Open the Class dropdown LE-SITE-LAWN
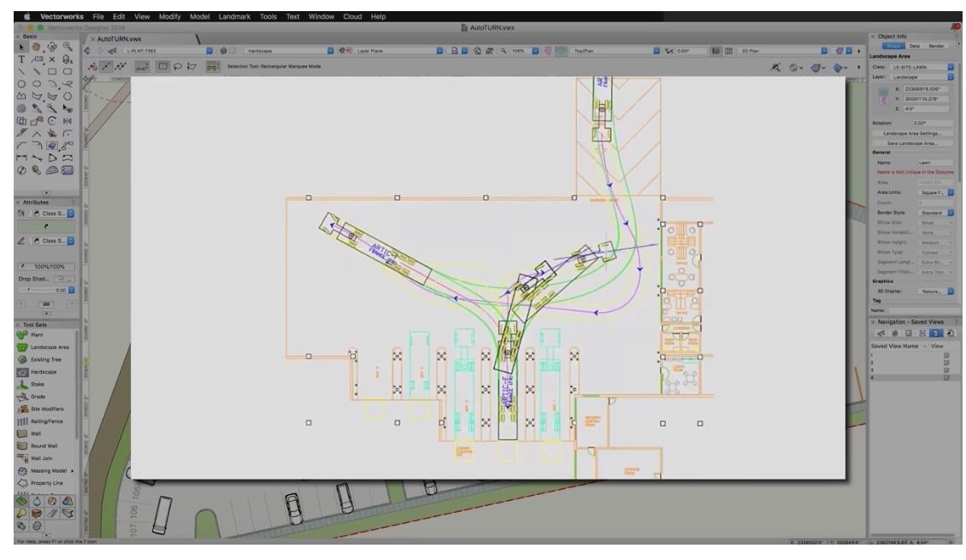Screen dimensions: 966x560 (922, 67)
